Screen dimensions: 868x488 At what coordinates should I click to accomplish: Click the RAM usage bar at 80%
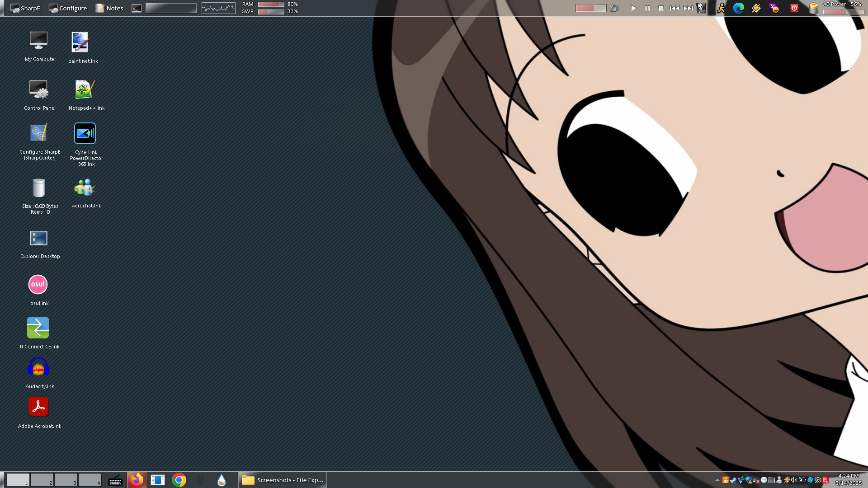coord(271,5)
